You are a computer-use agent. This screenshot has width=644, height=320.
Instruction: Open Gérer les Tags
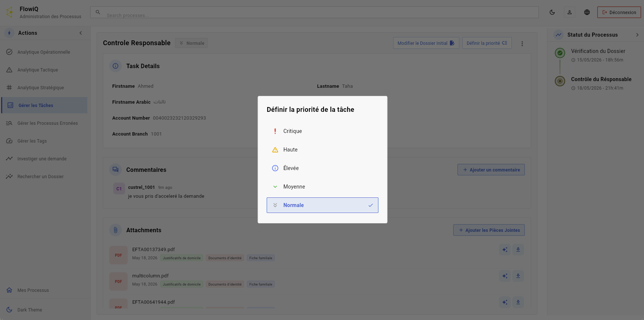coord(44,141)
